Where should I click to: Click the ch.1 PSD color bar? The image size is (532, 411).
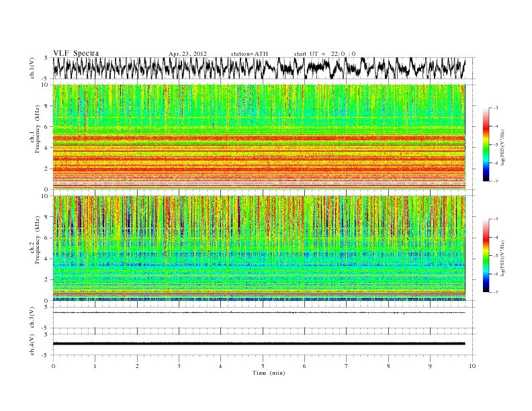tap(486, 144)
